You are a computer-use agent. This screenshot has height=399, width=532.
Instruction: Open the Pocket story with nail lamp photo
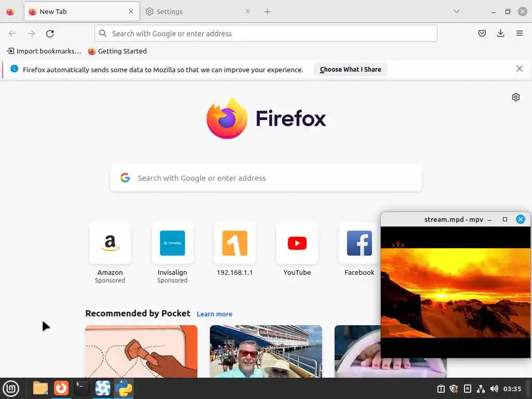(x=357, y=351)
